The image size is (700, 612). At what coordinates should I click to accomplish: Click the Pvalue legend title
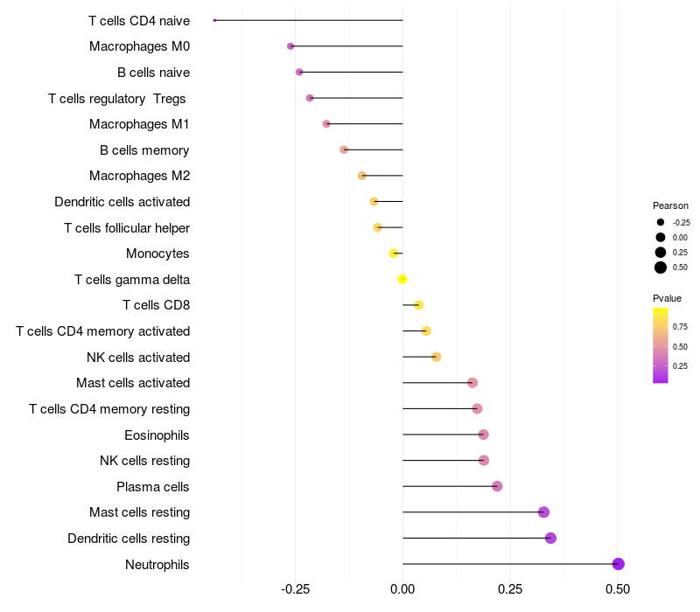click(667, 298)
